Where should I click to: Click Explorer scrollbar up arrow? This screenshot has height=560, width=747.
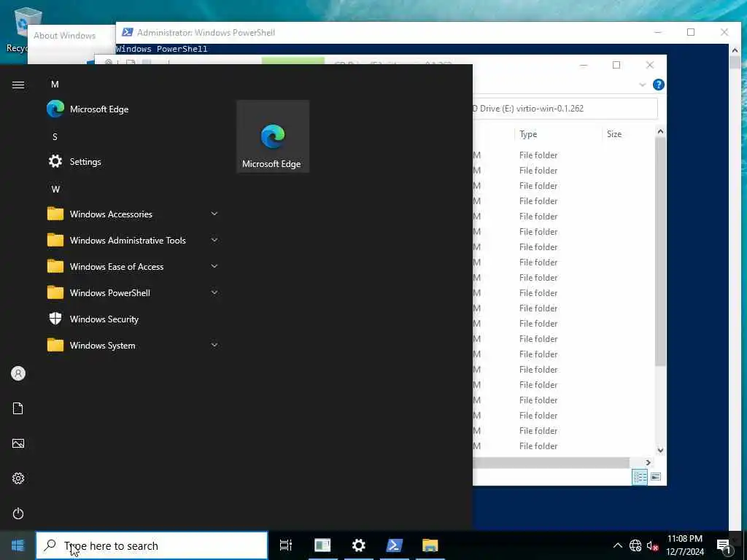coord(660,131)
